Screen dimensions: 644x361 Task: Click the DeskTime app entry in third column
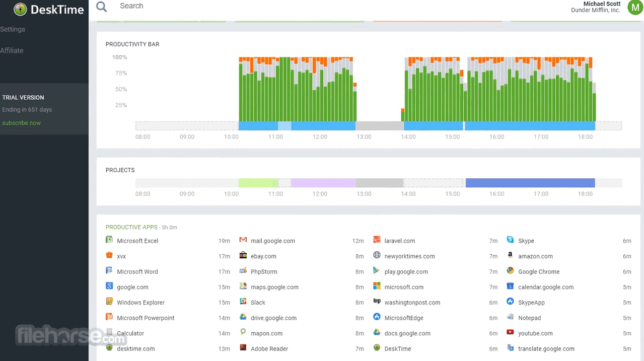click(x=398, y=348)
